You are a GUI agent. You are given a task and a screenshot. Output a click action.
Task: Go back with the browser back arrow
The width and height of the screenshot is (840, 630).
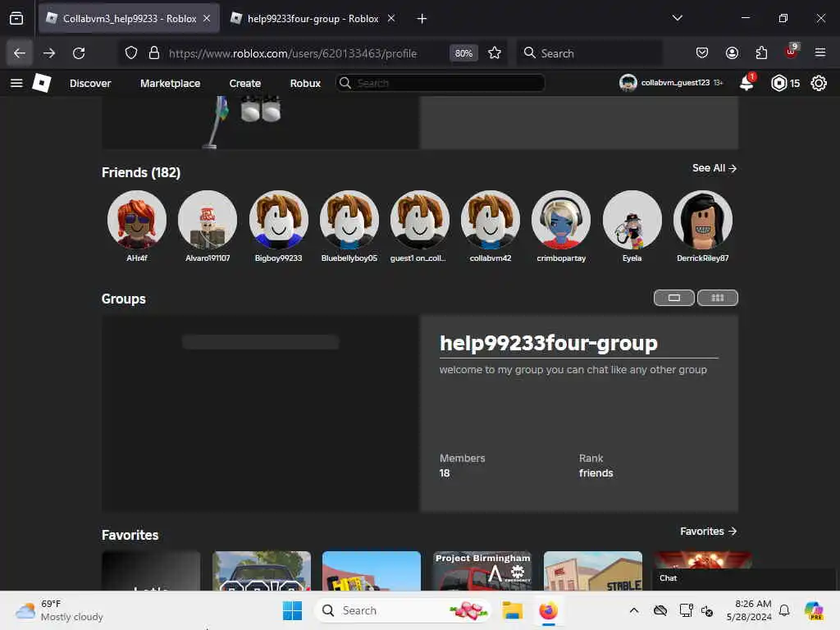[20, 53]
